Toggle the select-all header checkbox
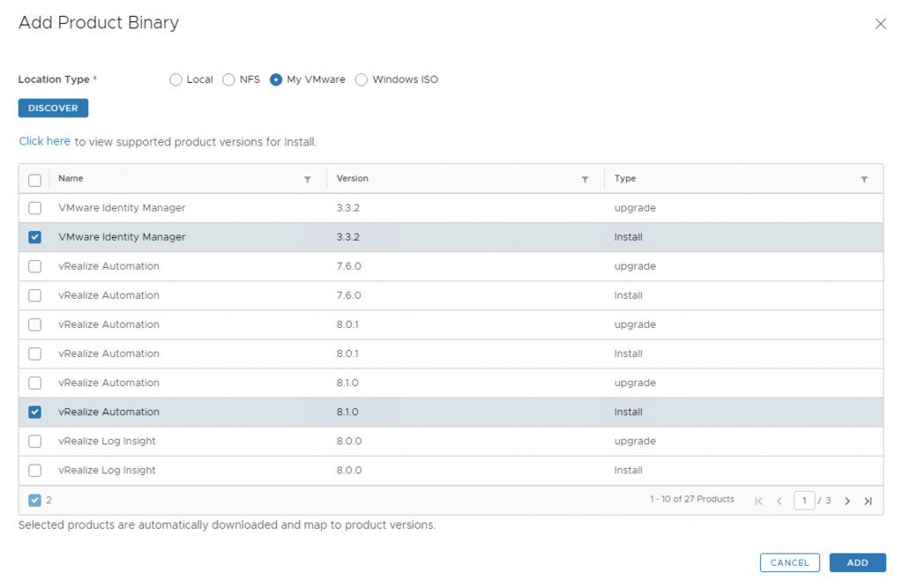Viewport: 903px width, 588px height. click(x=35, y=180)
